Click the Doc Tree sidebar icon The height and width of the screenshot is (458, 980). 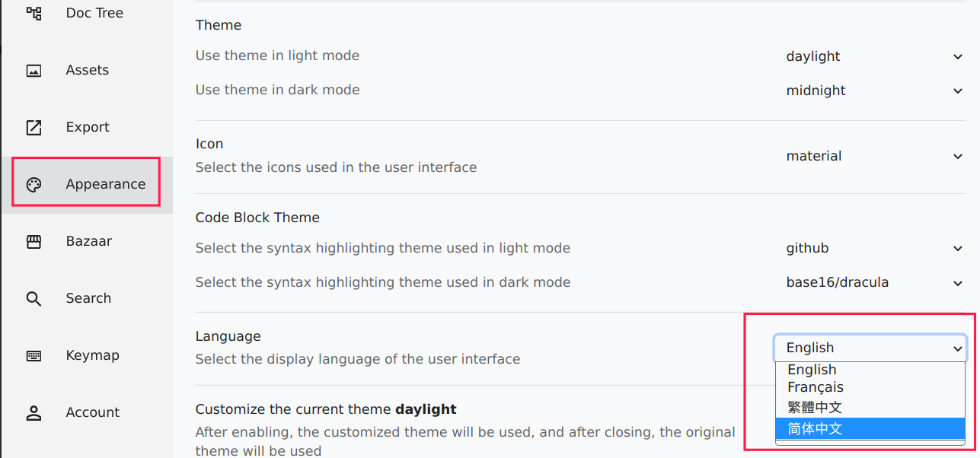[x=34, y=13]
